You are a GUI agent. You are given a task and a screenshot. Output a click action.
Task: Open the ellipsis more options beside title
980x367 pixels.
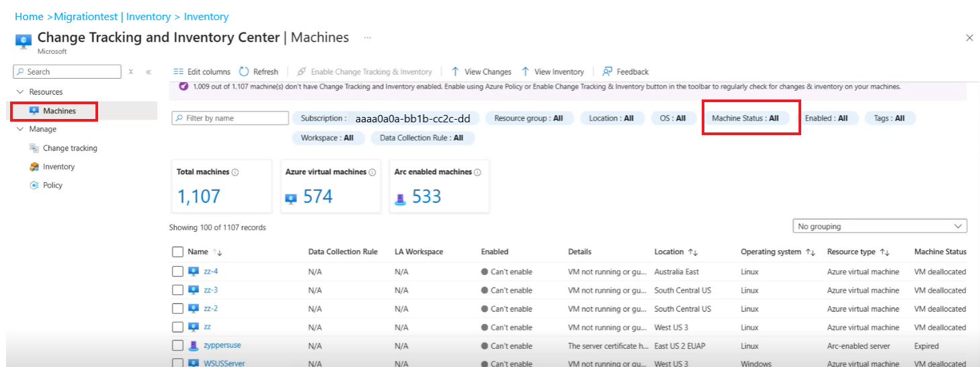tap(368, 38)
